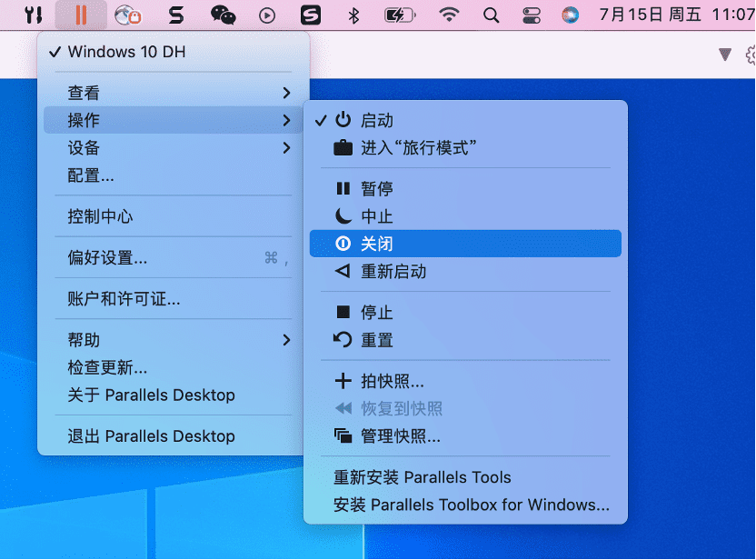Click the suitcase icon for 旅行模式
This screenshot has height=560, width=756.
[343, 147]
